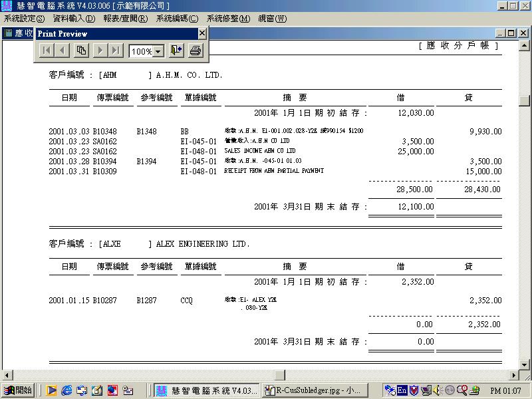Click the green-yellow network tray icon before the clock
The width and height of the screenshot is (532, 399).
coord(475,390)
